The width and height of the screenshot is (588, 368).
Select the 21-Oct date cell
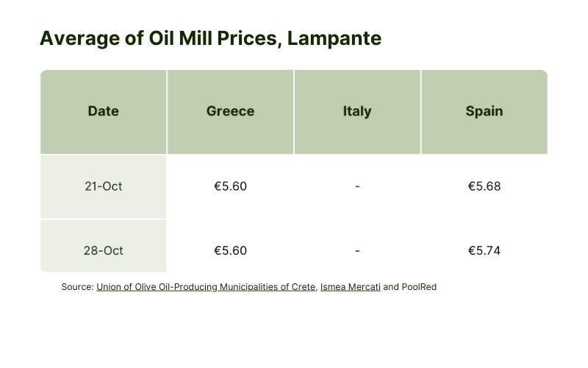104,187
